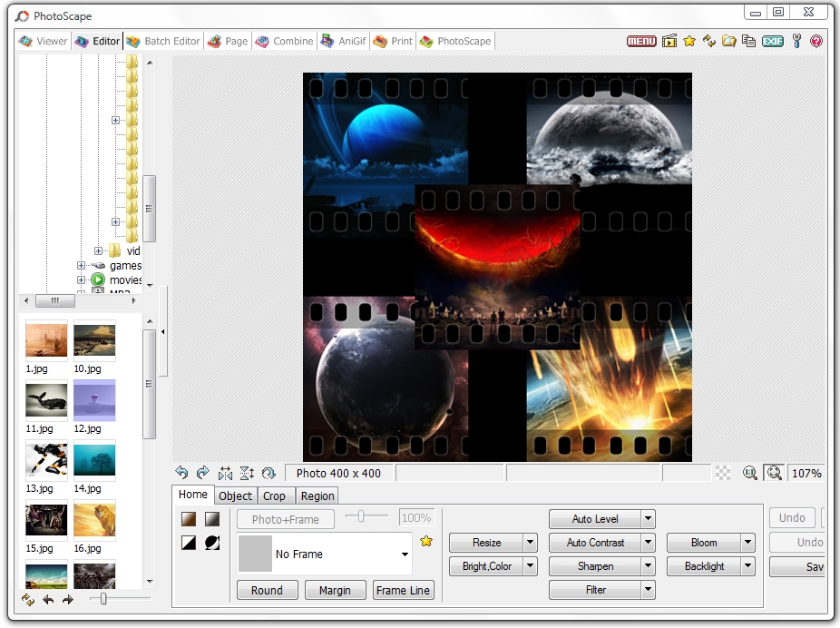This screenshot has width=840, height=628.
Task: Expand the movies node in tree
Action: (81, 280)
